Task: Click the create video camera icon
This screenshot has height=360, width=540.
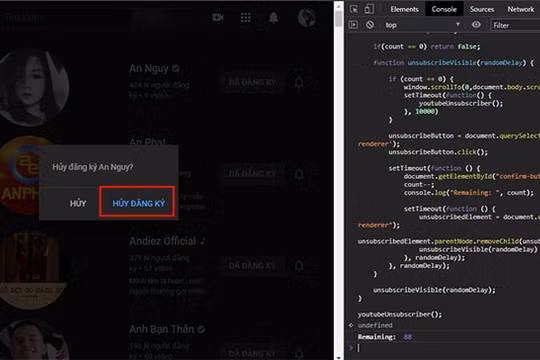Action: tap(218, 17)
